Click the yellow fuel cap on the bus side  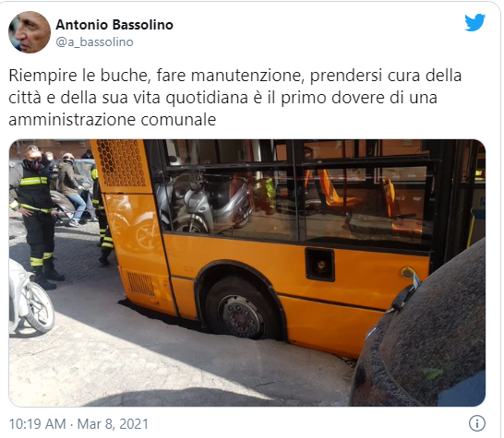407,273
